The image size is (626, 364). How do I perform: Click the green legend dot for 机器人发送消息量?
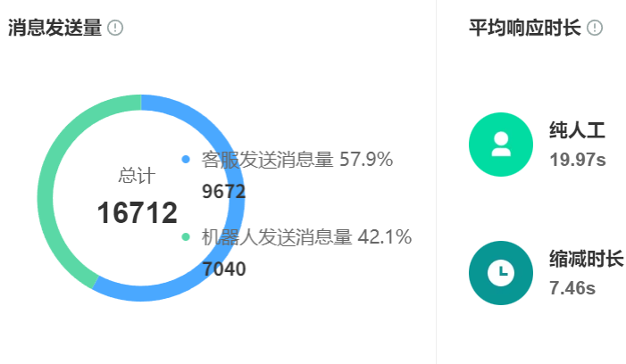tap(186, 237)
